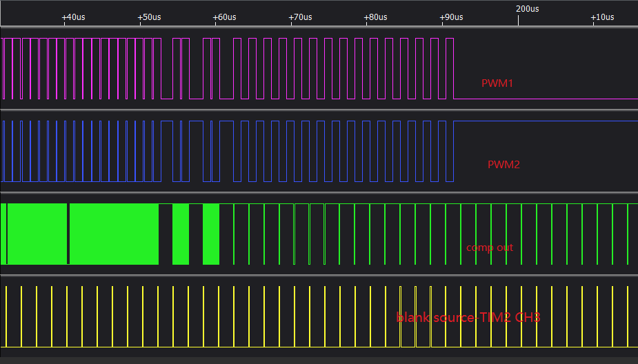Click the +10us marker after 200us
This screenshot has width=638, height=364.
(603, 17)
